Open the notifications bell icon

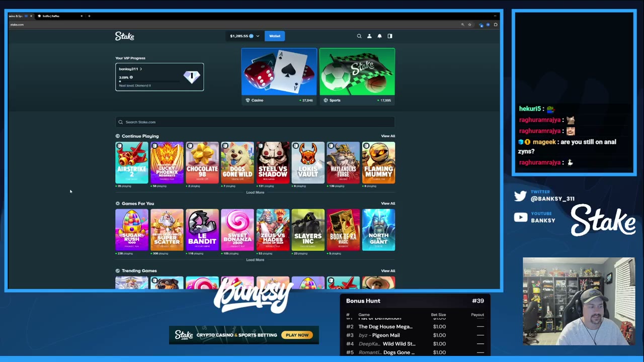point(379,36)
